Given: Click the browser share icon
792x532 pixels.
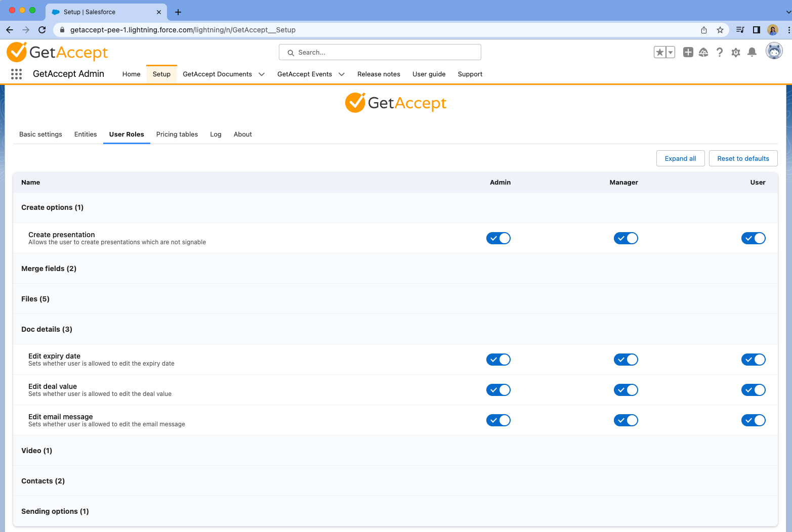Looking at the screenshot, I should [703, 30].
